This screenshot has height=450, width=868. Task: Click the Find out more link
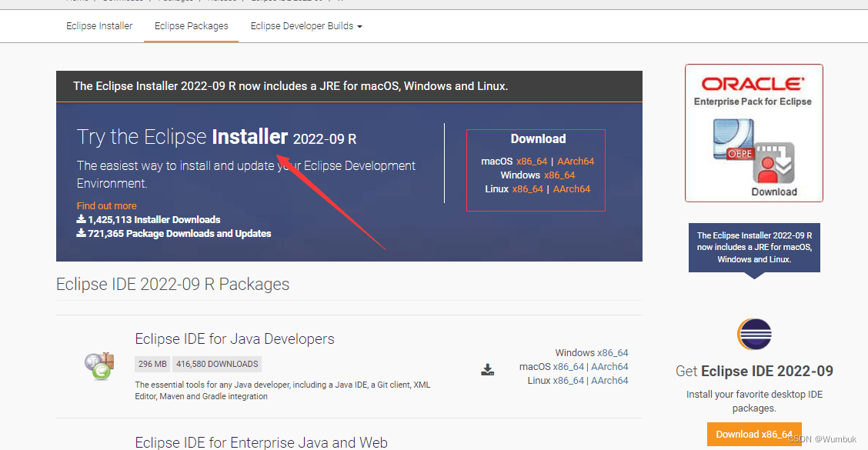[x=106, y=206]
